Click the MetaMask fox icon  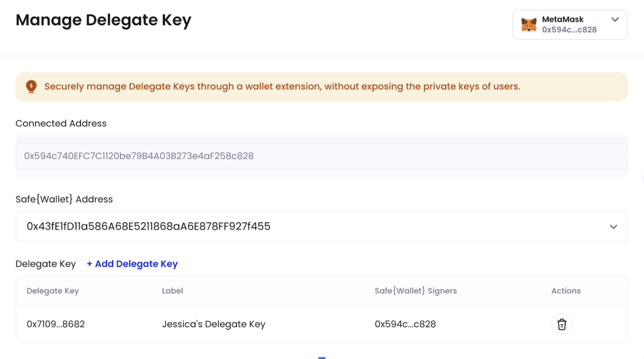point(529,25)
